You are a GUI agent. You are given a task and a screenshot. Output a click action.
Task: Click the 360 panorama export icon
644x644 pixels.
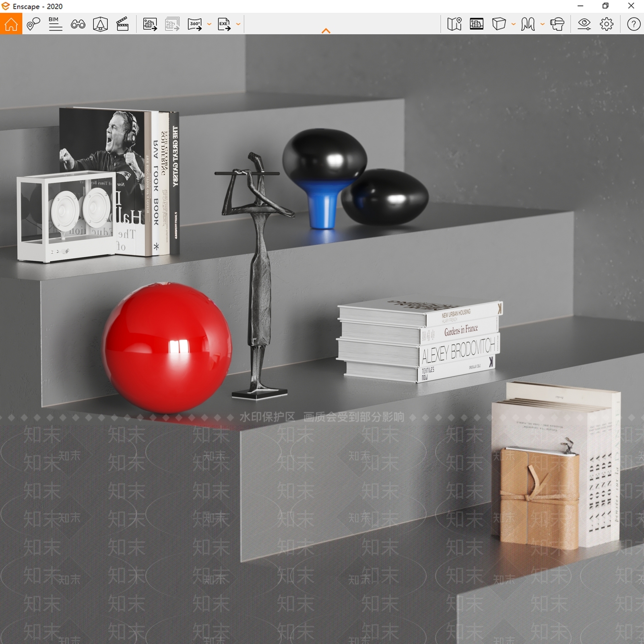[x=195, y=24]
